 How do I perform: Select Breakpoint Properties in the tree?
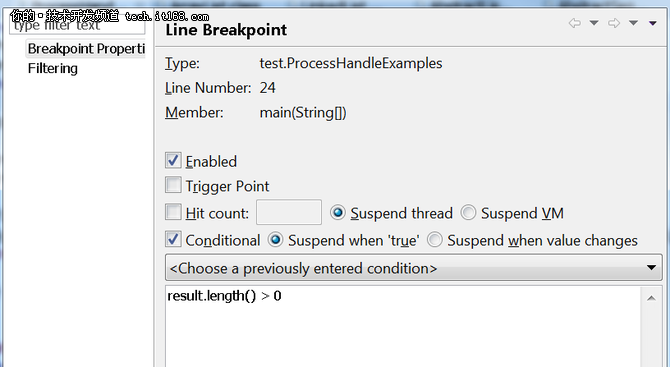coord(86,49)
